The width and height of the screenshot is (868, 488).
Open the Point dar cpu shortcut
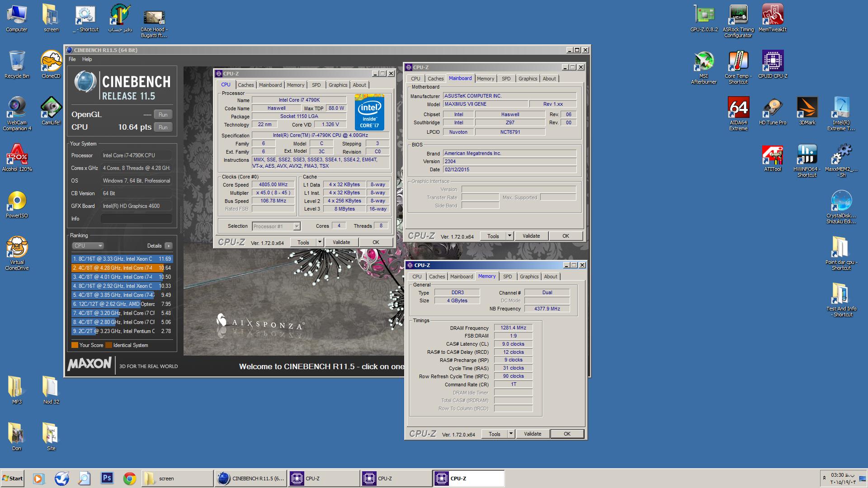tap(841, 253)
